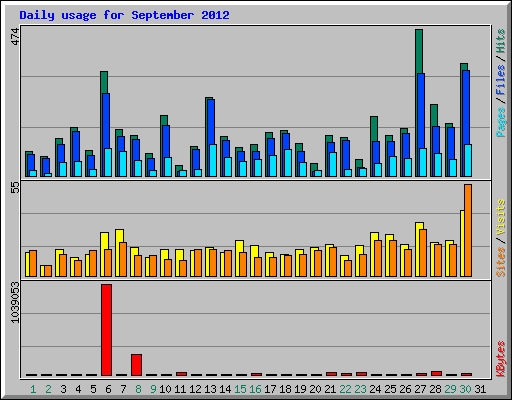Click the orange Sites bar on day 30

[x=468, y=230]
